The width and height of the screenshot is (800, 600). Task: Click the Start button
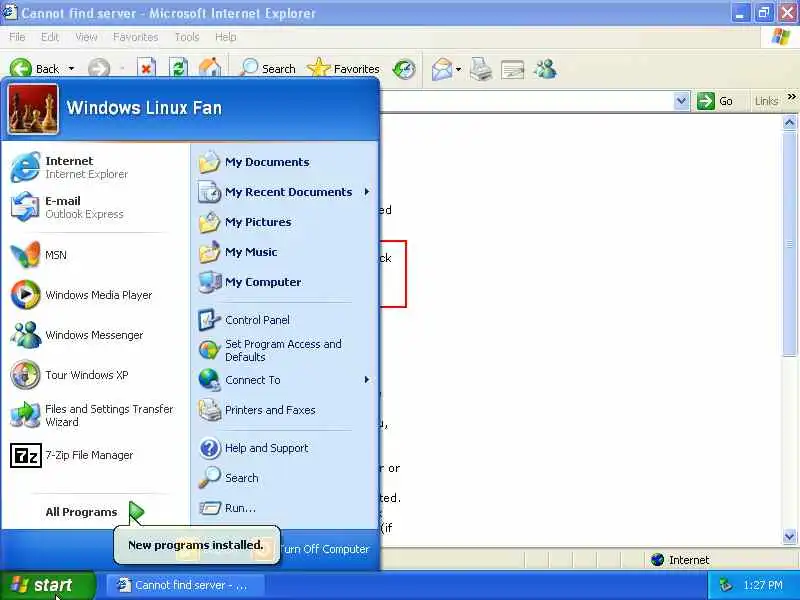click(47, 585)
